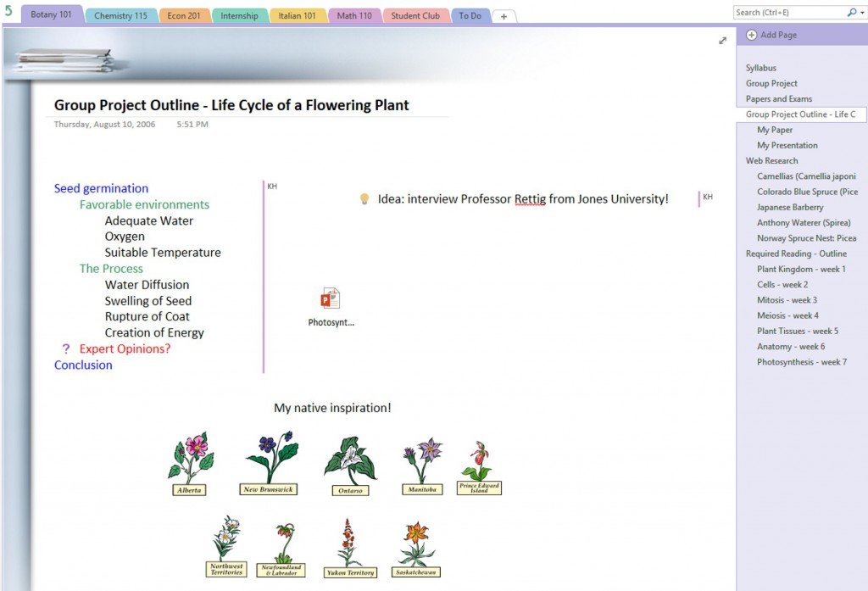868x591 pixels.
Task: Click the Expert Opinions? outline line
Action: tap(125, 348)
